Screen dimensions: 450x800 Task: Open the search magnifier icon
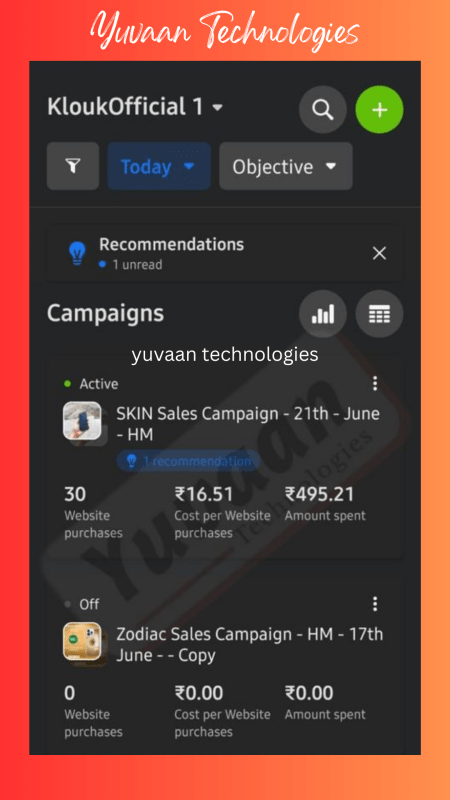coord(322,110)
